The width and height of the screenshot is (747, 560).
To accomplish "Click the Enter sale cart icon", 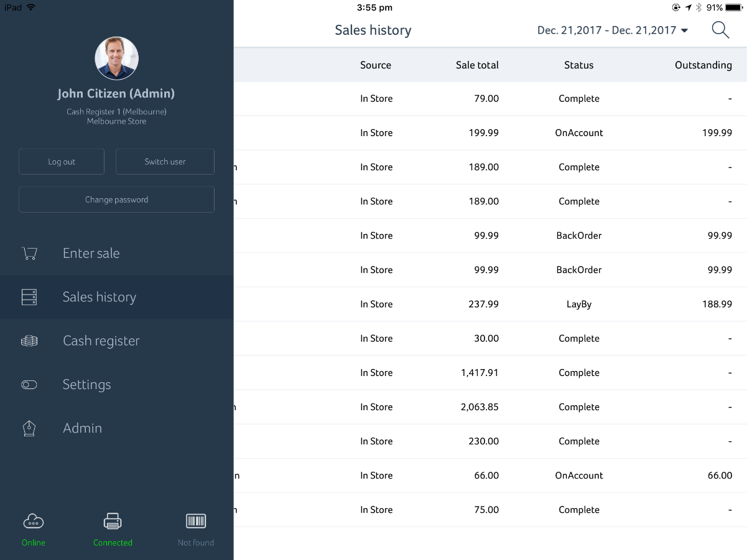I will pyautogui.click(x=29, y=253).
